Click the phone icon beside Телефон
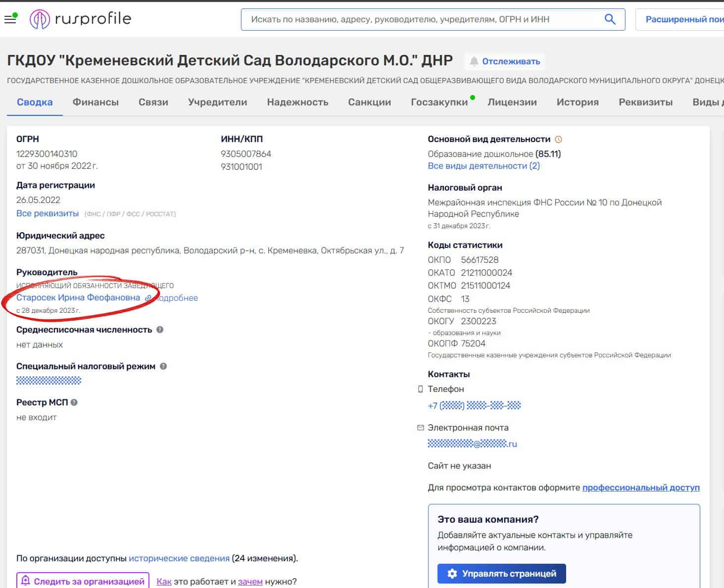Image resolution: width=724 pixels, height=588 pixels. coord(421,389)
